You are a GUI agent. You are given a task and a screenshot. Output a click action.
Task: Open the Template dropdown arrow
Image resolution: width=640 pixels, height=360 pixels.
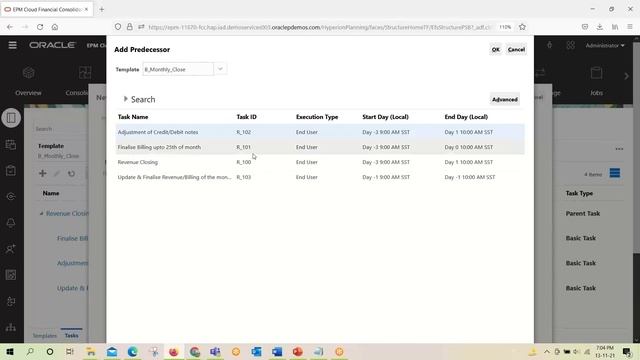pos(220,69)
